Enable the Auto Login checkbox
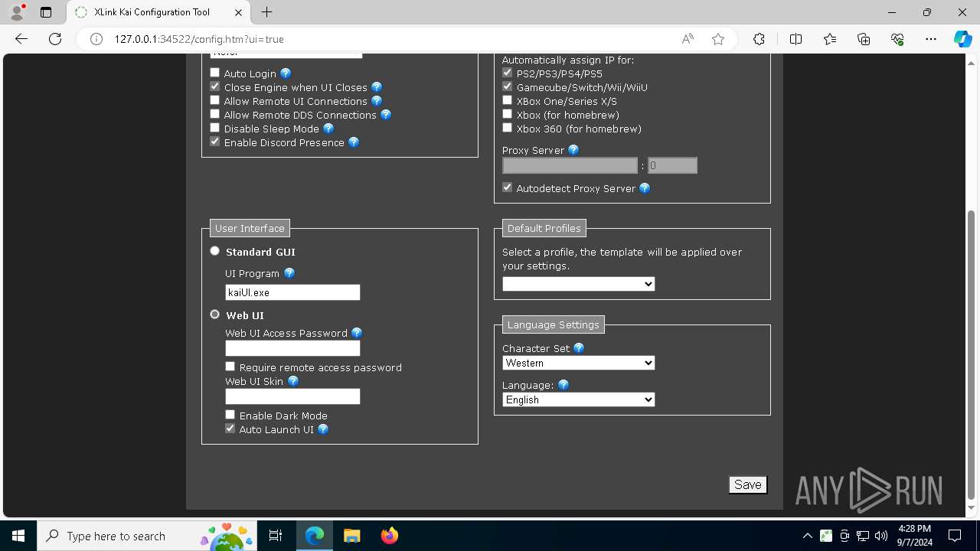This screenshot has width=980, height=551. click(x=215, y=73)
